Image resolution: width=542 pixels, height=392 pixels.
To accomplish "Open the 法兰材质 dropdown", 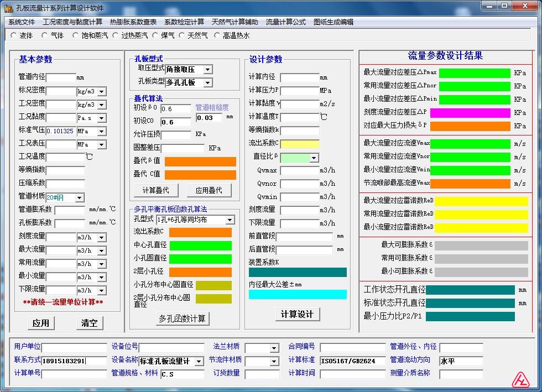I will 274,348.
